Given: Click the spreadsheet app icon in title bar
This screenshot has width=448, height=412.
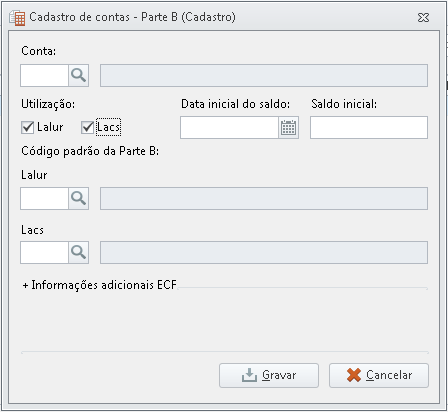Looking at the screenshot, I should point(17,17).
